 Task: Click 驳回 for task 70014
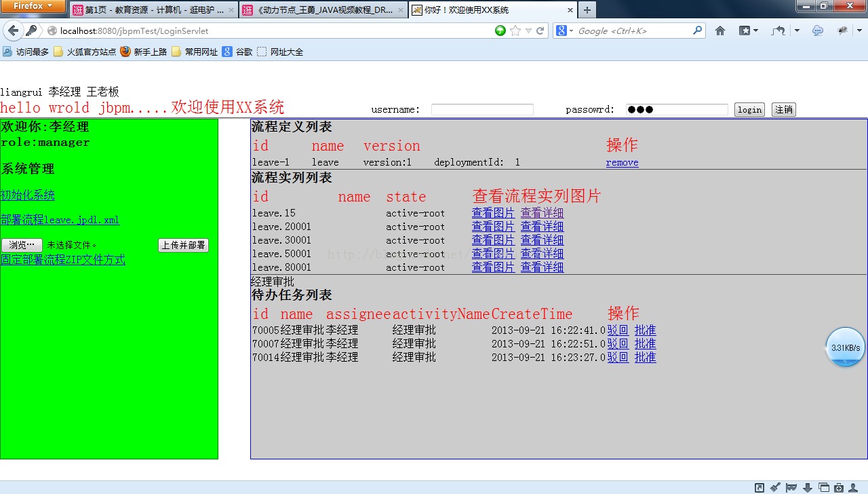tap(618, 358)
